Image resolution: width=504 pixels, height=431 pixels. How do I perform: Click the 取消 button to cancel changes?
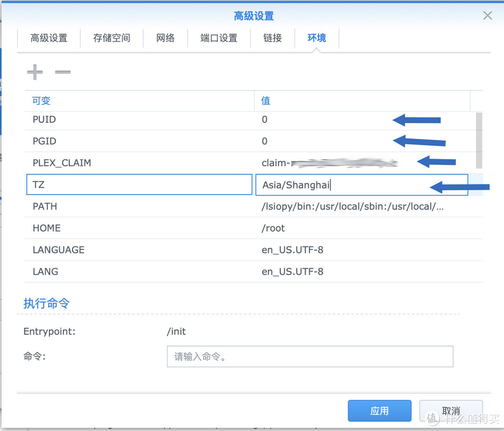(451, 411)
